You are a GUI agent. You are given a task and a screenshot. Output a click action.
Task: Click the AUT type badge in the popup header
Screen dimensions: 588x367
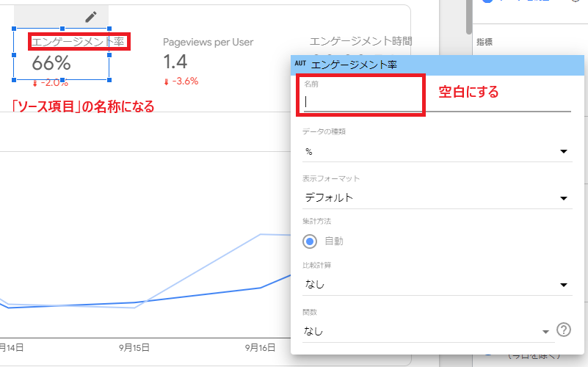[300, 64]
